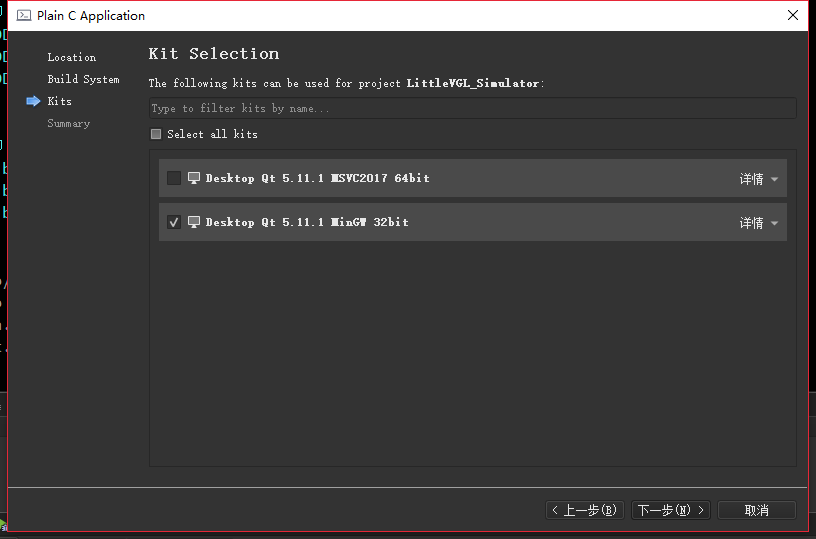Screen dimensions: 816x539
Task: Click the blue arrow beside the Kits step
Action: (33, 101)
